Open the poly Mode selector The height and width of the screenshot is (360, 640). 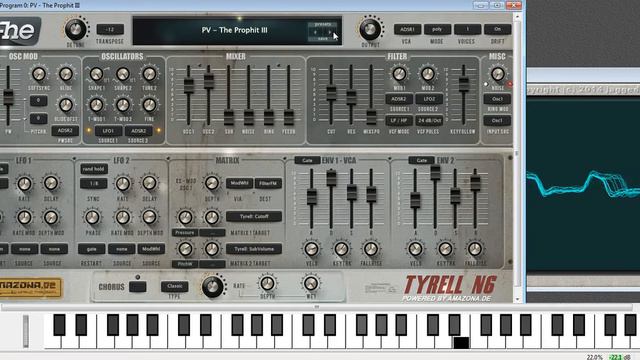point(437,29)
